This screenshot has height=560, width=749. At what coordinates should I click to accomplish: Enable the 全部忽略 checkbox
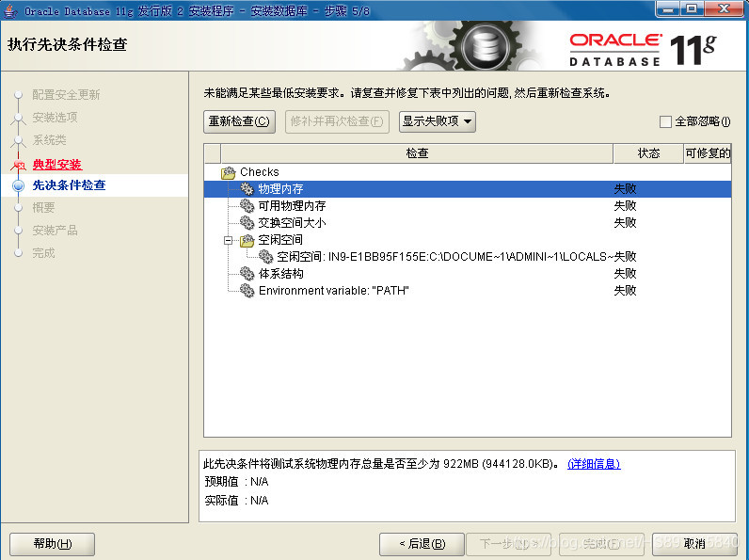[x=665, y=121]
